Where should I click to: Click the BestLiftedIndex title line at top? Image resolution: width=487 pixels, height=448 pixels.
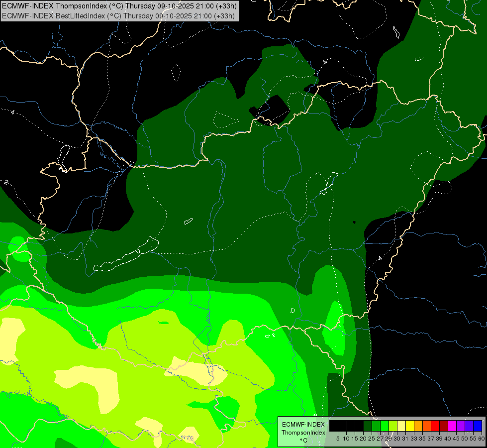click(118, 16)
